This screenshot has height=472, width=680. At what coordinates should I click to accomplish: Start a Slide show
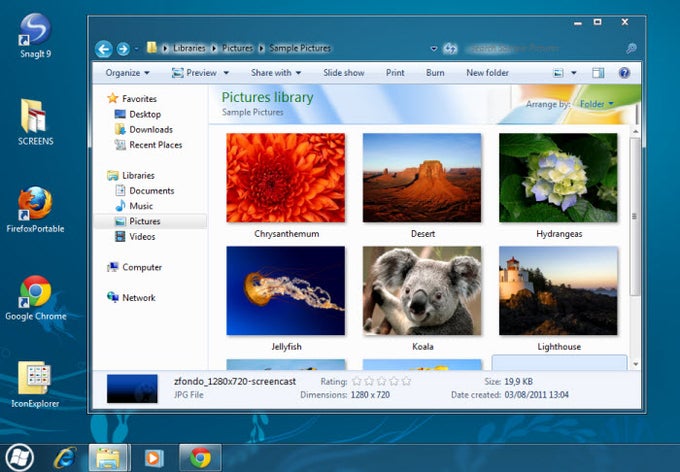[343, 73]
